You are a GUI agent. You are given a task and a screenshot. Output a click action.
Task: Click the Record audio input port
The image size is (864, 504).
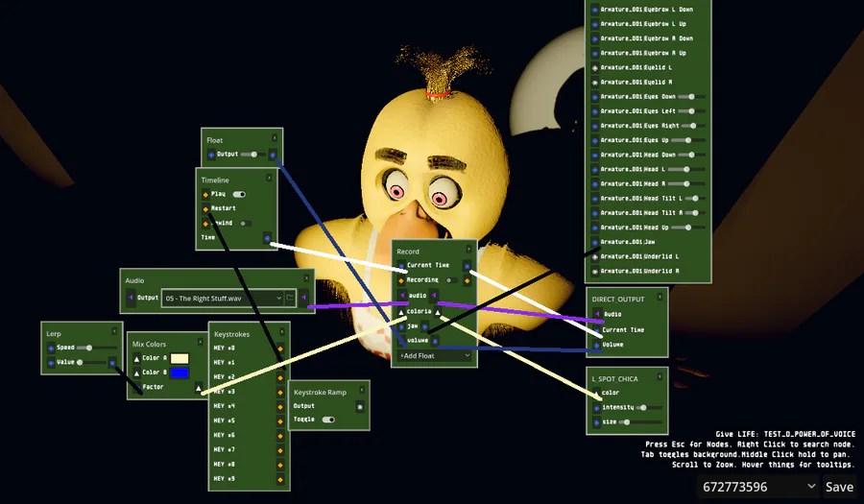401,296
